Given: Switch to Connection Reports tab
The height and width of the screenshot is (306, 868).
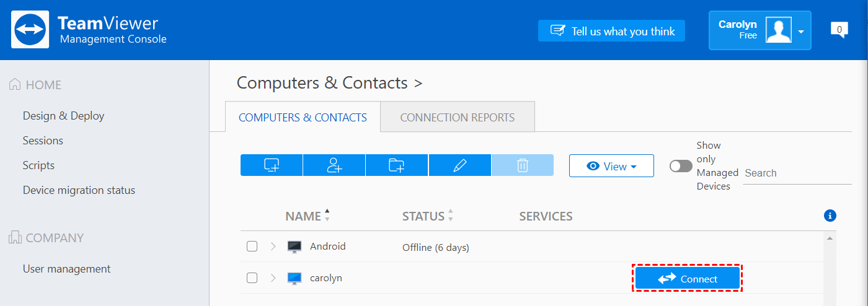Looking at the screenshot, I should [x=457, y=117].
